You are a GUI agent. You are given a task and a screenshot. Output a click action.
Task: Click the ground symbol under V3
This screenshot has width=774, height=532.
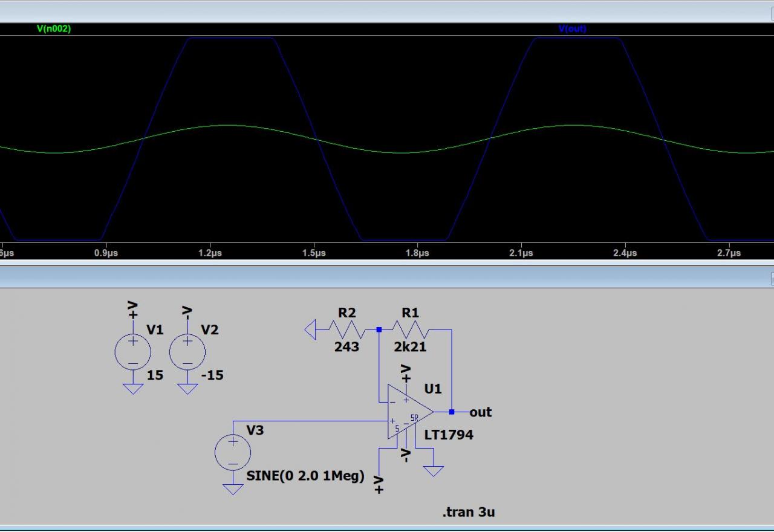(233, 489)
